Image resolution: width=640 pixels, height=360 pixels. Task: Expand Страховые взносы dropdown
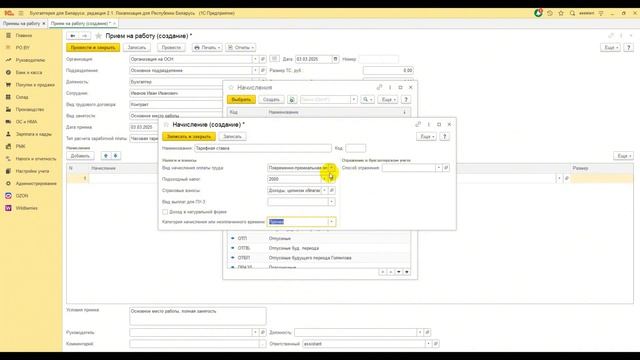[324, 191]
